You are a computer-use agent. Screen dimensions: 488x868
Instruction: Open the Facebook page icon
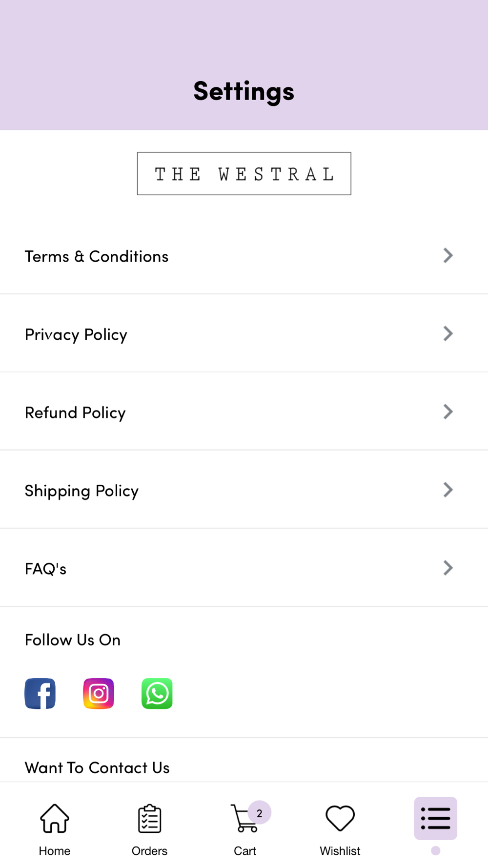[x=40, y=693]
